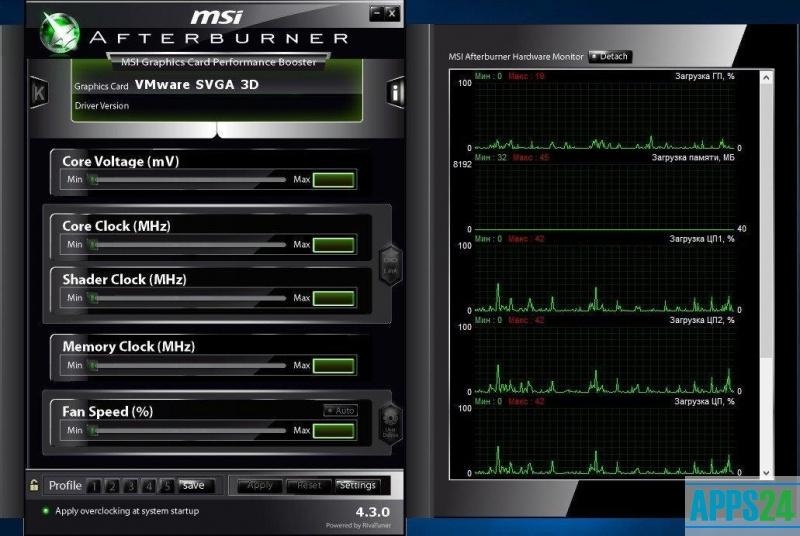Toggle the profile lock icon
The height and width of the screenshot is (536, 800).
pyautogui.click(x=34, y=484)
